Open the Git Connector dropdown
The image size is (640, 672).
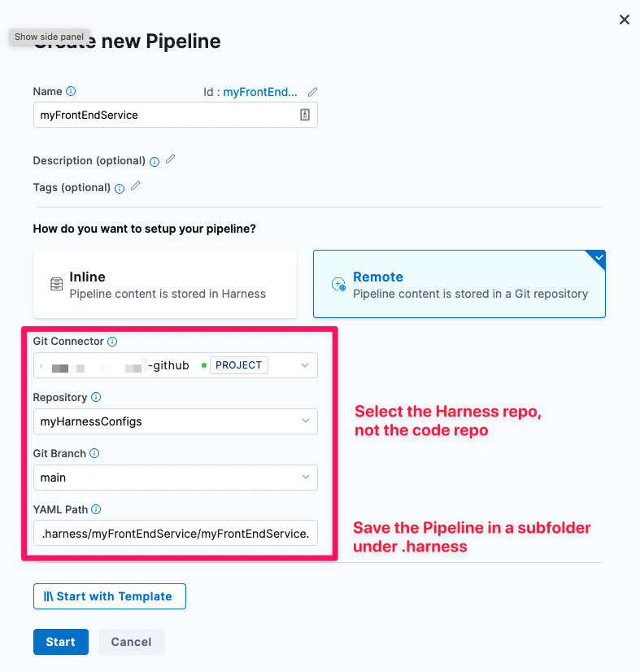pyautogui.click(x=176, y=365)
